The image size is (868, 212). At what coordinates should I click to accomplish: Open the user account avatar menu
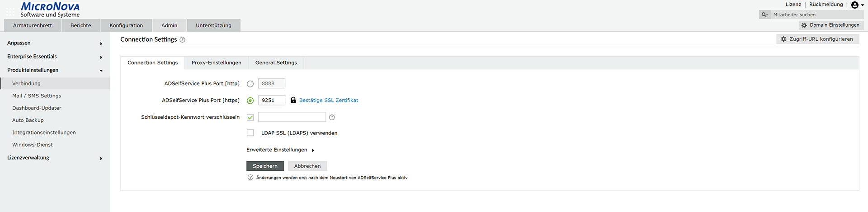point(857,5)
